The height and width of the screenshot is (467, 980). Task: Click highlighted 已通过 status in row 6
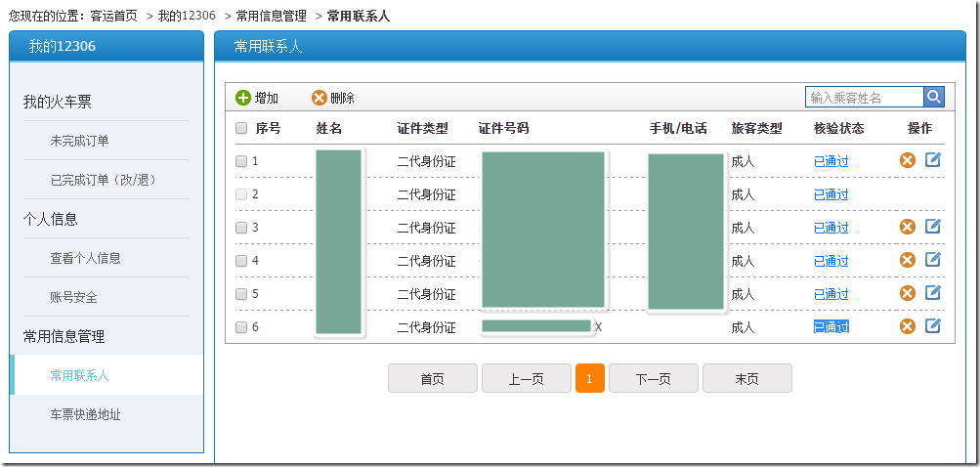[831, 327]
